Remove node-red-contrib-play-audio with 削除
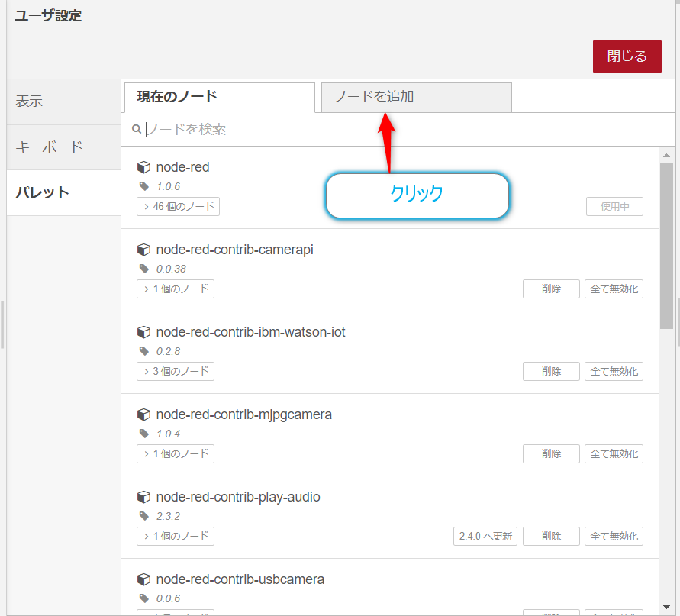 [x=551, y=536]
